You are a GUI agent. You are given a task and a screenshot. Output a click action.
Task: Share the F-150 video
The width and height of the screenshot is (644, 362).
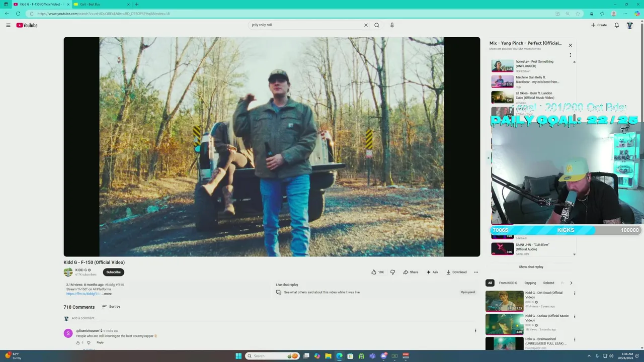(411, 272)
